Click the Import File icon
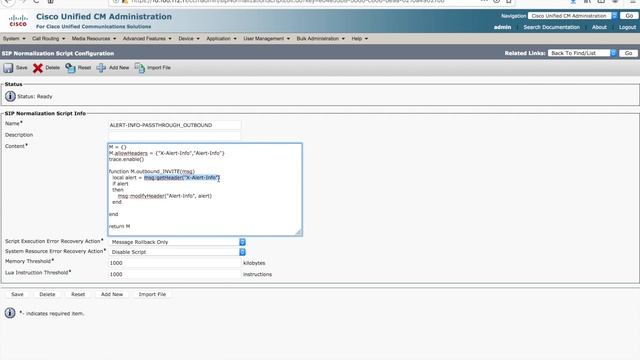640x360 pixels. tap(140, 68)
